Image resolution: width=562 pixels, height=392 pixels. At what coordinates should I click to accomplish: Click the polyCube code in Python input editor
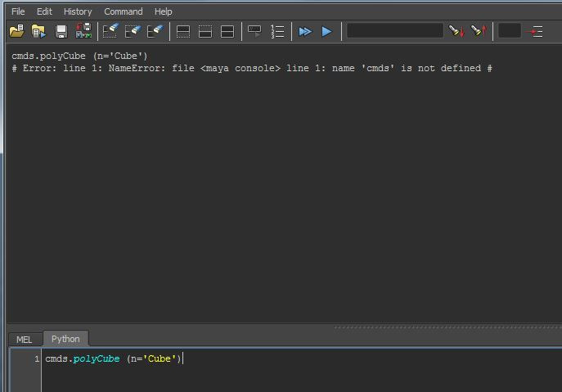point(113,358)
